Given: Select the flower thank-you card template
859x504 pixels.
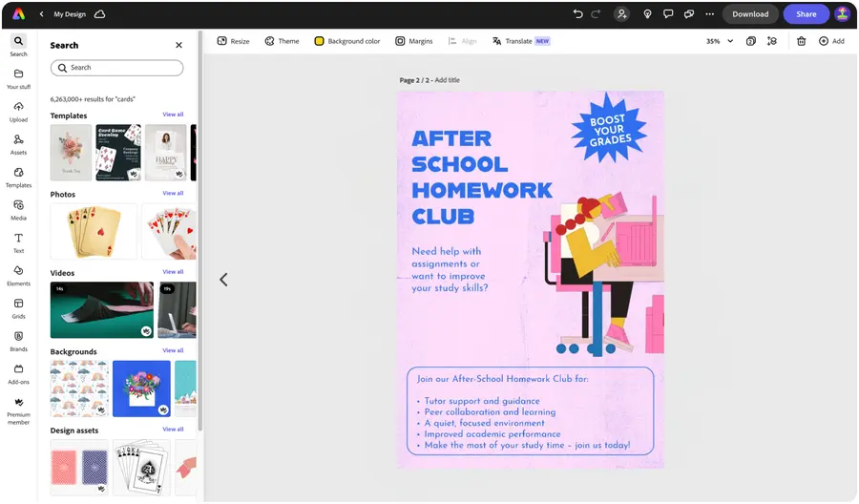Looking at the screenshot, I should [x=72, y=153].
